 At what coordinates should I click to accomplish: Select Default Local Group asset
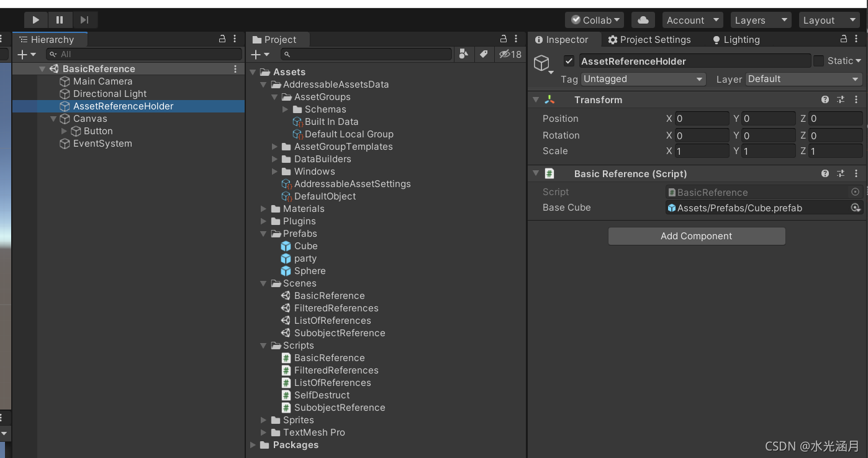click(x=348, y=134)
